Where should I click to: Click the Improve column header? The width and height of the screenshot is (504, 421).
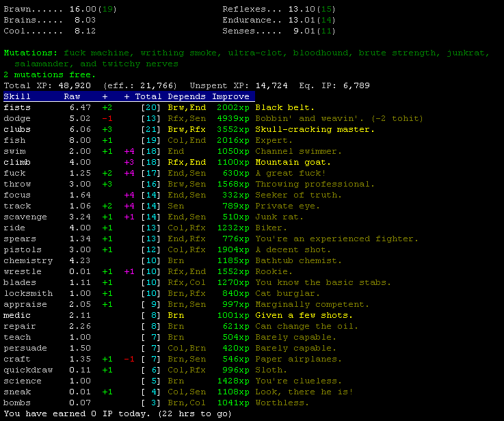click(230, 96)
